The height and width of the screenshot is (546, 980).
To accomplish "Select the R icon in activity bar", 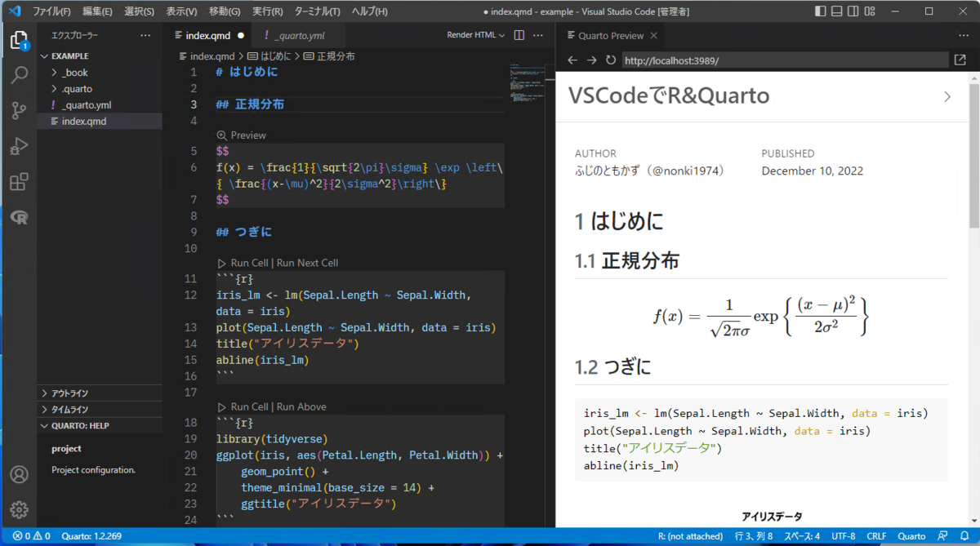I will pos(20,217).
